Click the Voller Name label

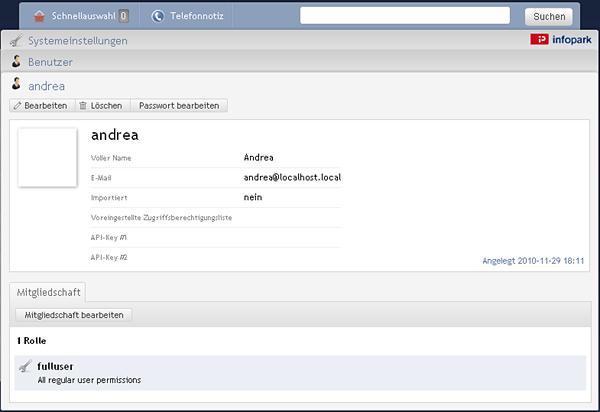(111, 158)
